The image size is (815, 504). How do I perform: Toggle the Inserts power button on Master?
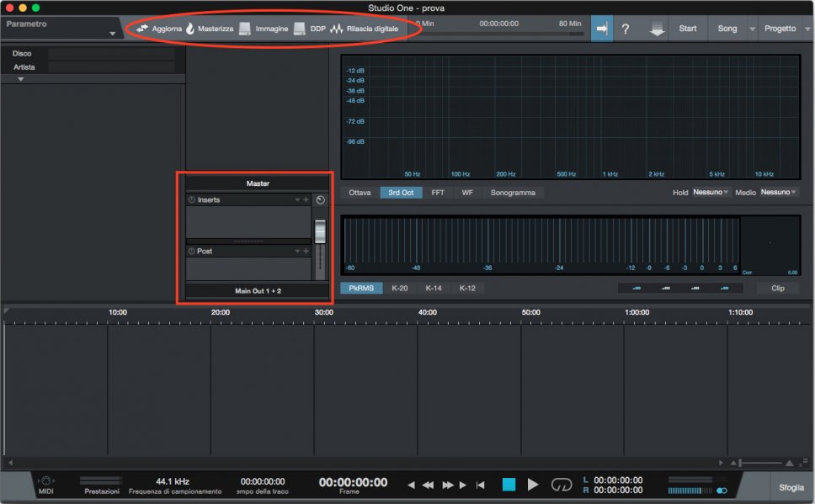pos(191,200)
